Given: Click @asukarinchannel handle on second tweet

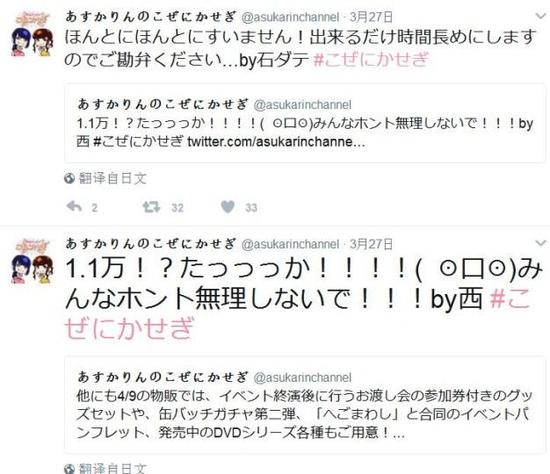Looking at the screenshot, I should 290,244.
